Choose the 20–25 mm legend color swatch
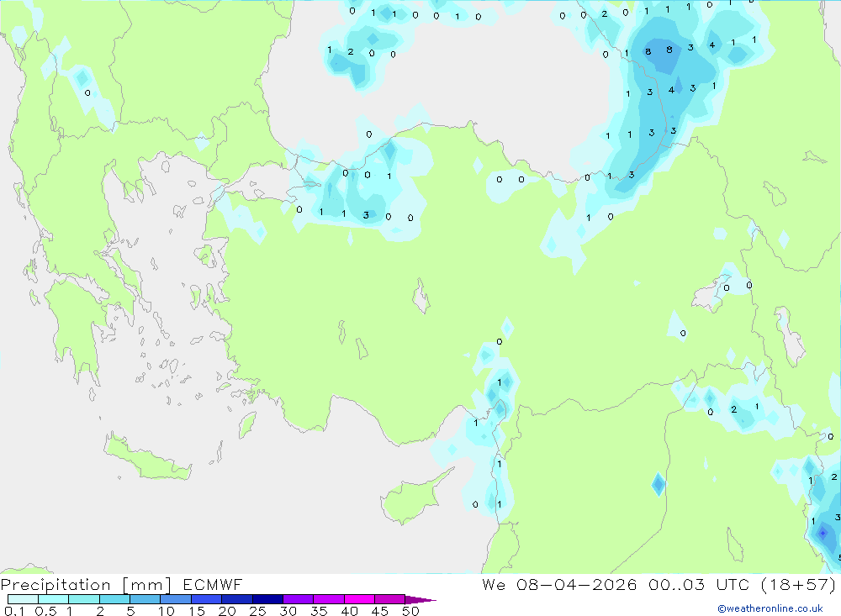The height and width of the screenshot is (616, 841). 237,599
